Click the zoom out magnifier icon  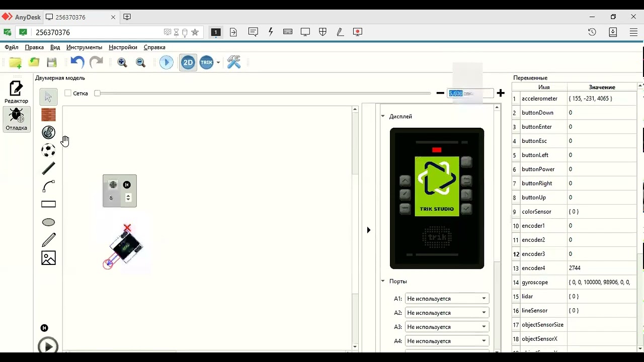click(x=141, y=62)
